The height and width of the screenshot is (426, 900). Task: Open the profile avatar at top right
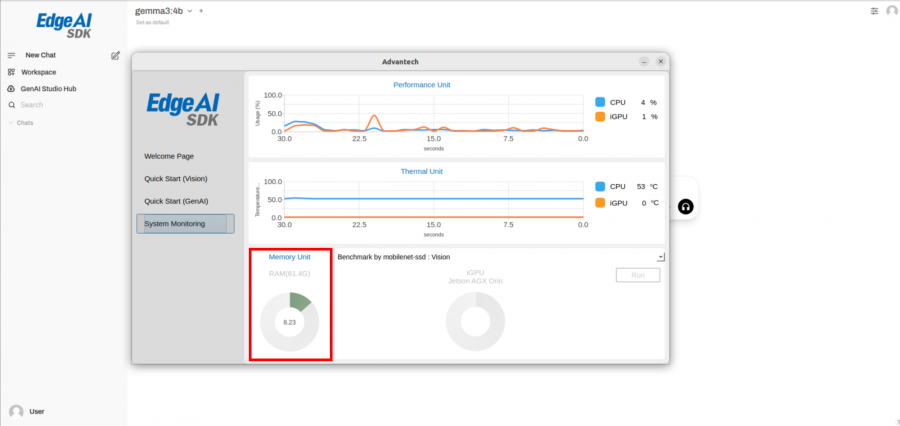(891, 11)
